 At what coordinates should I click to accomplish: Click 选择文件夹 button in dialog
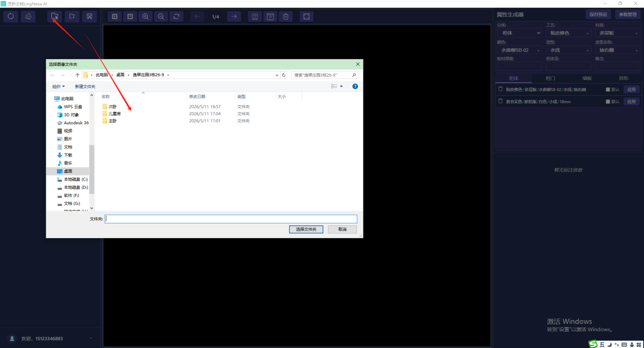306,229
